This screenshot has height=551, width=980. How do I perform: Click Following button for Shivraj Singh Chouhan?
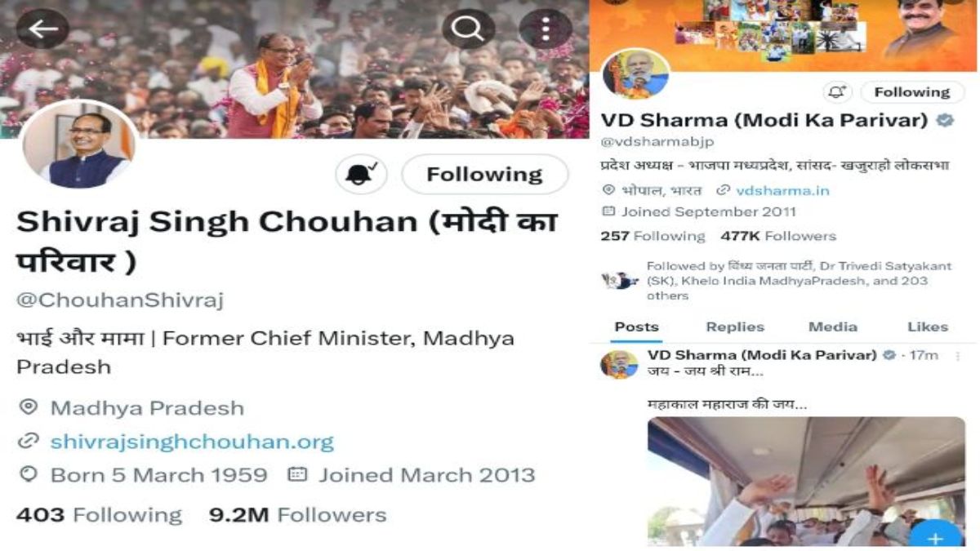(x=485, y=175)
